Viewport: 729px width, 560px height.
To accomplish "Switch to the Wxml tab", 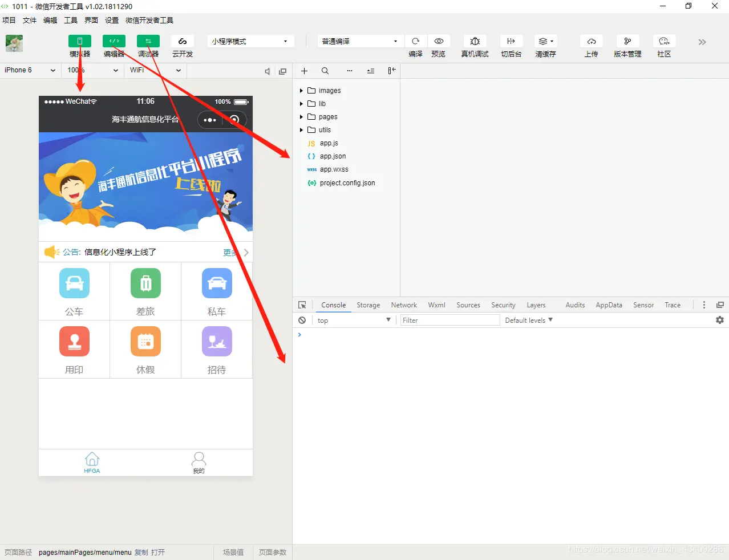I will (x=437, y=305).
